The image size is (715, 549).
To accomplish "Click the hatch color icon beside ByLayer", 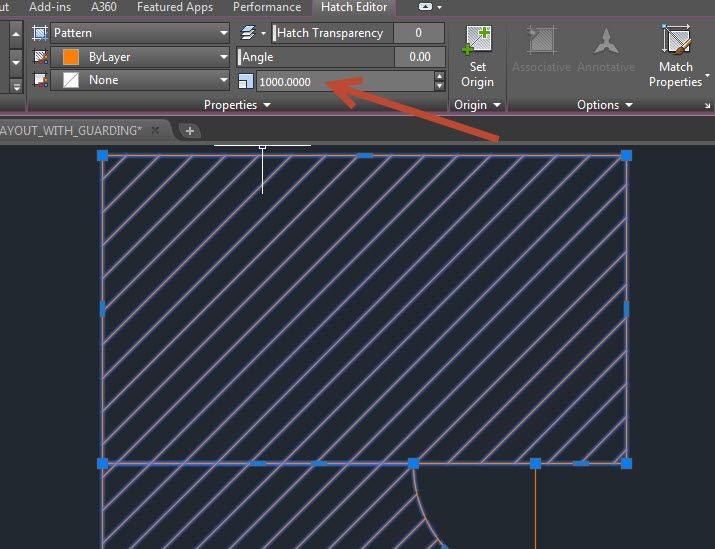I will click(x=41, y=57).
